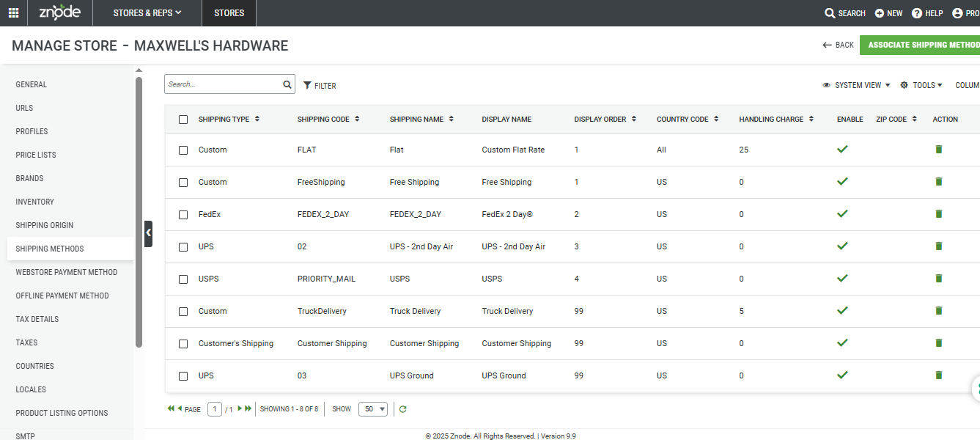Open the System View dropdown
The height and width of the screenshot is (440, 980).
tap(856, 85)
